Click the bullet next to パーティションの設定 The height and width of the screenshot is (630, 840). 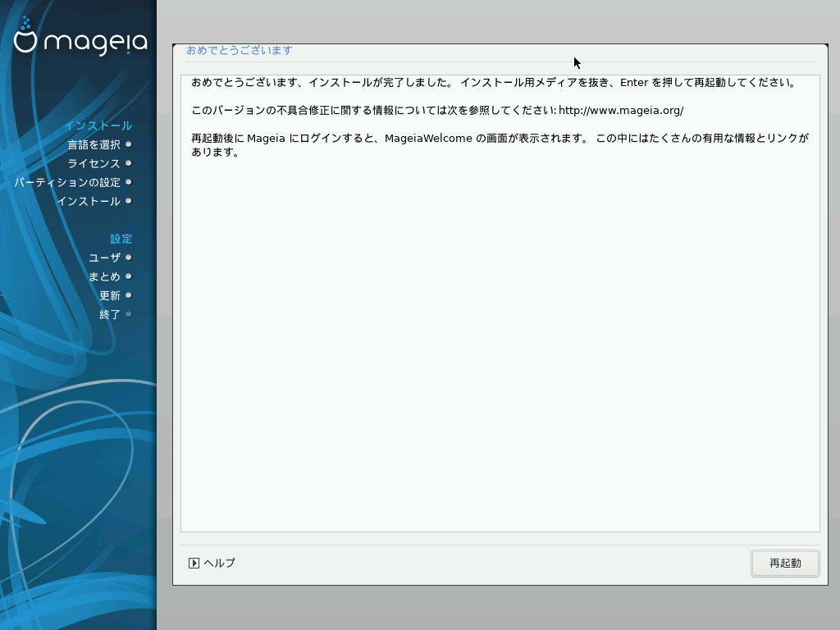click(x=129, y=182)
